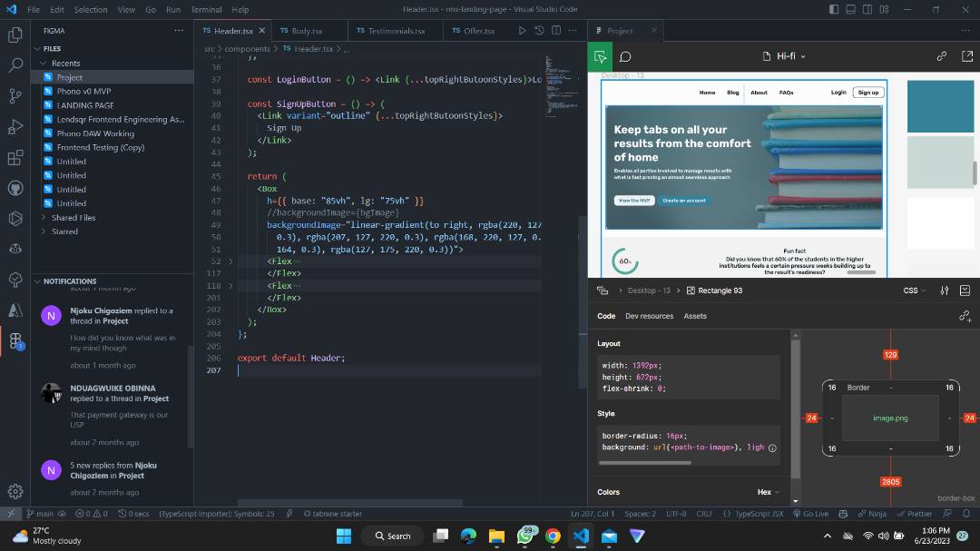Toggle the dev mode panel icon by CSS
980x551 pixels.
(x=965, y=290)
